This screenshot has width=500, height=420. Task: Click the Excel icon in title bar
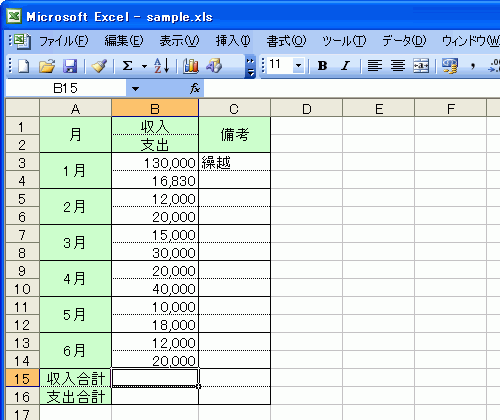[x=14, y=16]
